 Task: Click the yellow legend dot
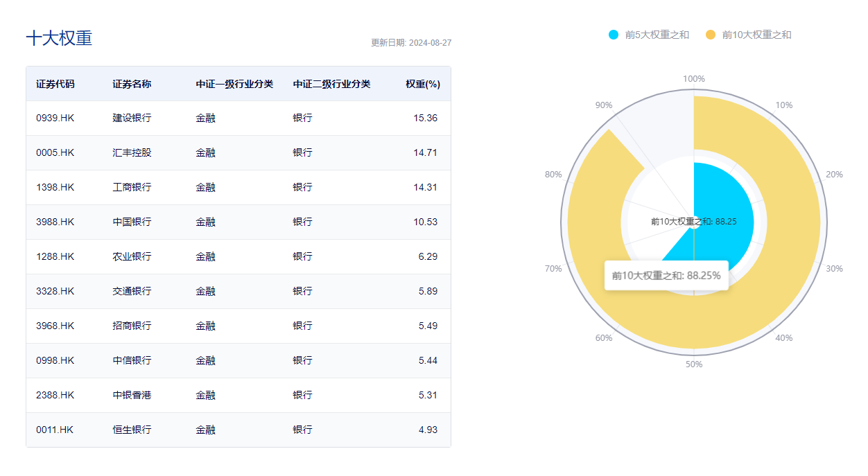(711, 35)
